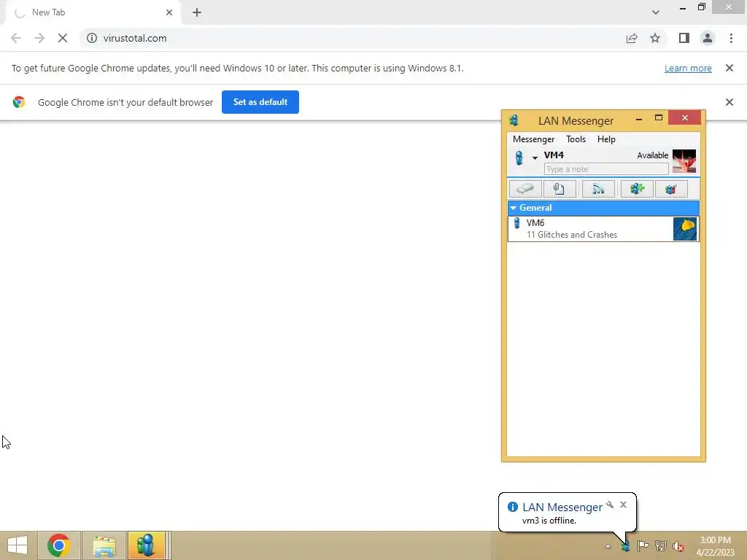Open the tab search chevron dropdown
The height and width of the screenshot is (560, 747).
point(656,12)
